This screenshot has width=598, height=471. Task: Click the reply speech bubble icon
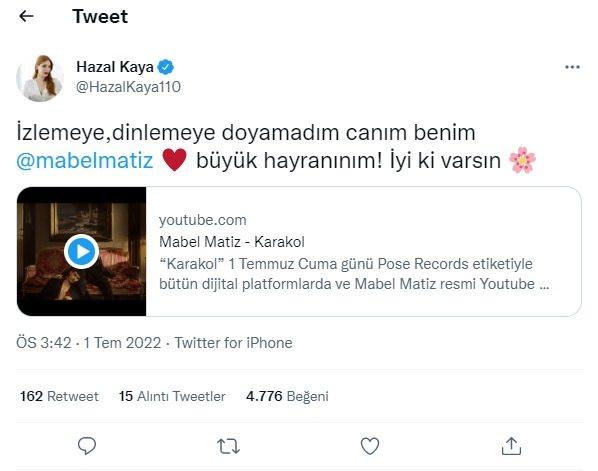tap(87, 445)
